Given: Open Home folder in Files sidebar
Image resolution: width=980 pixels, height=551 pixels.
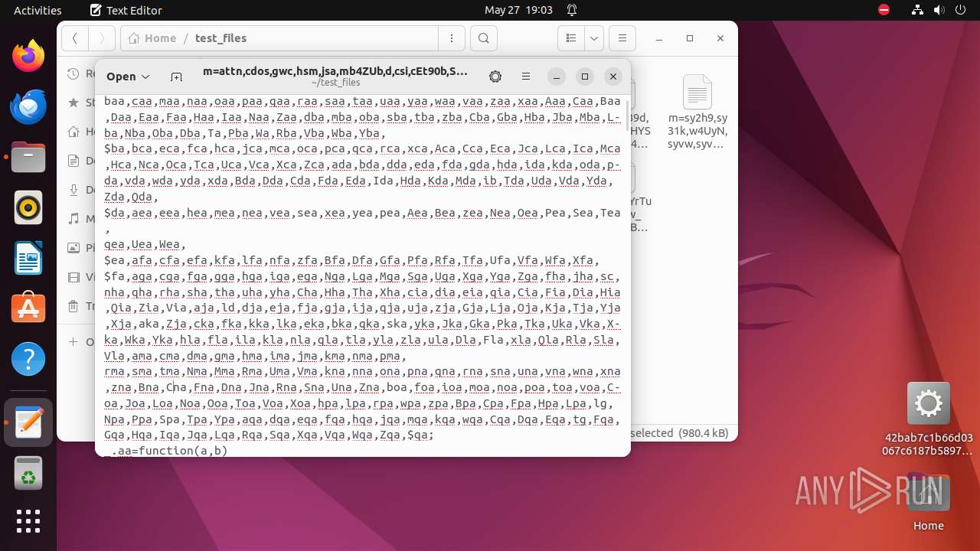Looking at the screenshot, I should point(80,132).
